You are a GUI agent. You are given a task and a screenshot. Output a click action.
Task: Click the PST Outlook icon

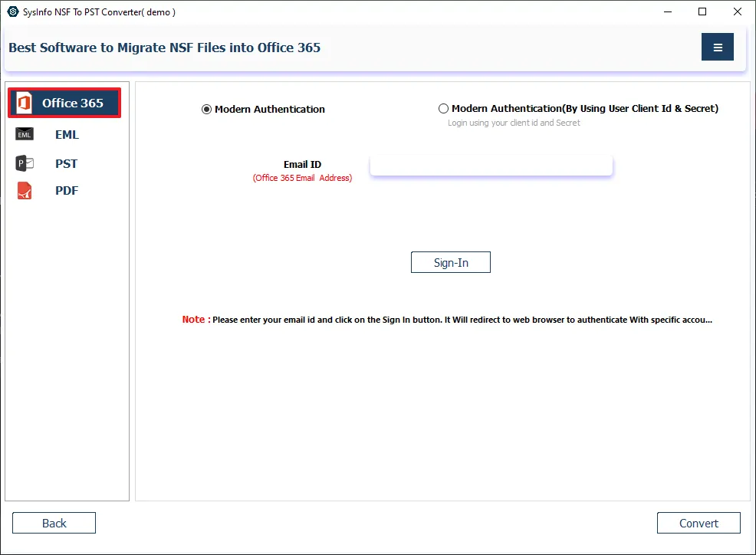(25, 163)
